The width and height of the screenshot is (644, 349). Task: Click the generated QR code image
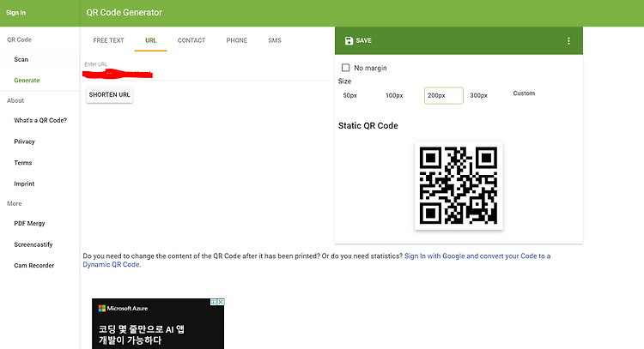tap(459, 186)
